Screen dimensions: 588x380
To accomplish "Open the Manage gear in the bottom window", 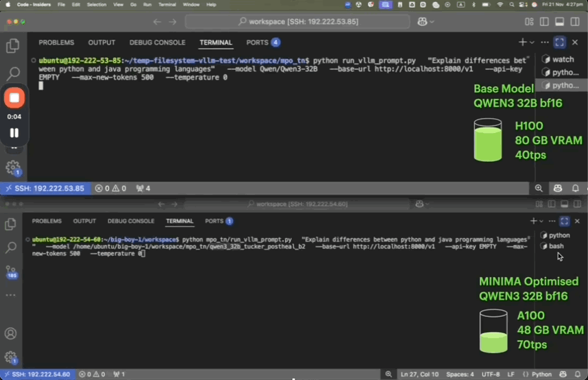I will (10, 357).
